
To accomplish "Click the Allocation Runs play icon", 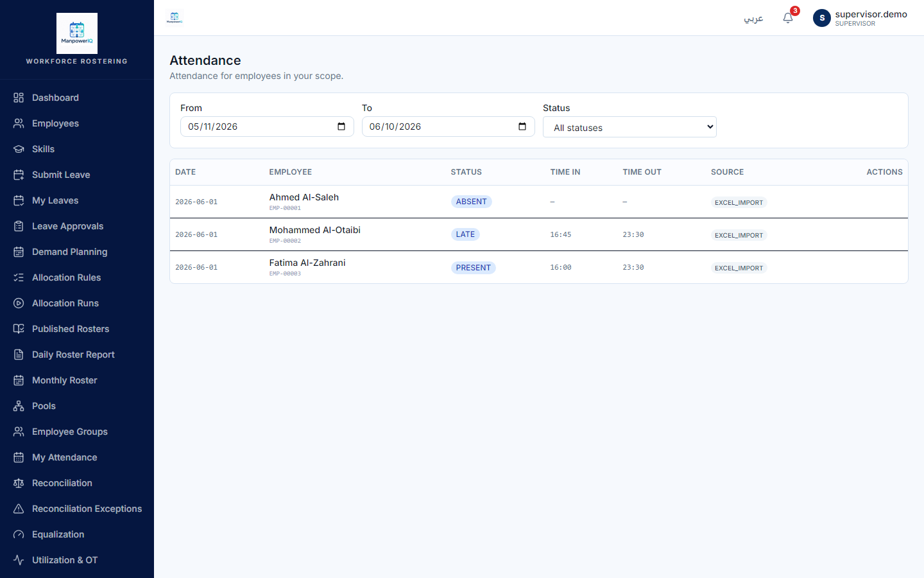I will point(19,303).
